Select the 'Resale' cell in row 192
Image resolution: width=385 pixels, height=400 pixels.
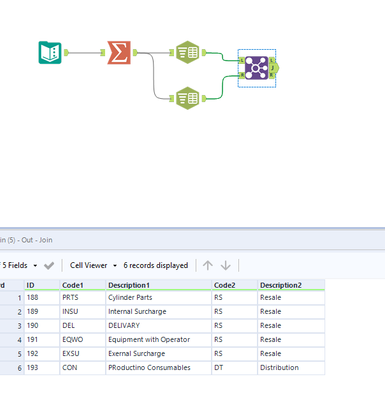pos(291,353)
